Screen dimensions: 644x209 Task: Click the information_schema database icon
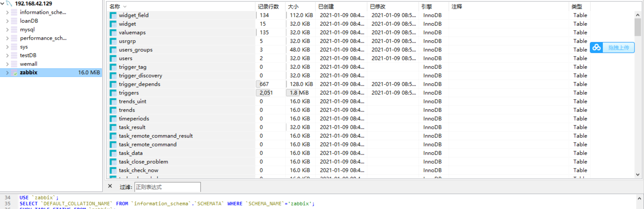click(x=14, y=12)
